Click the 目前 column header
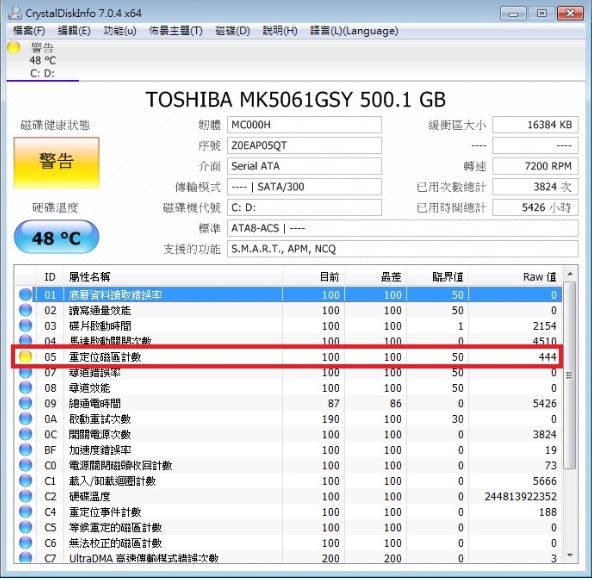592x580 pixels. 313,277
